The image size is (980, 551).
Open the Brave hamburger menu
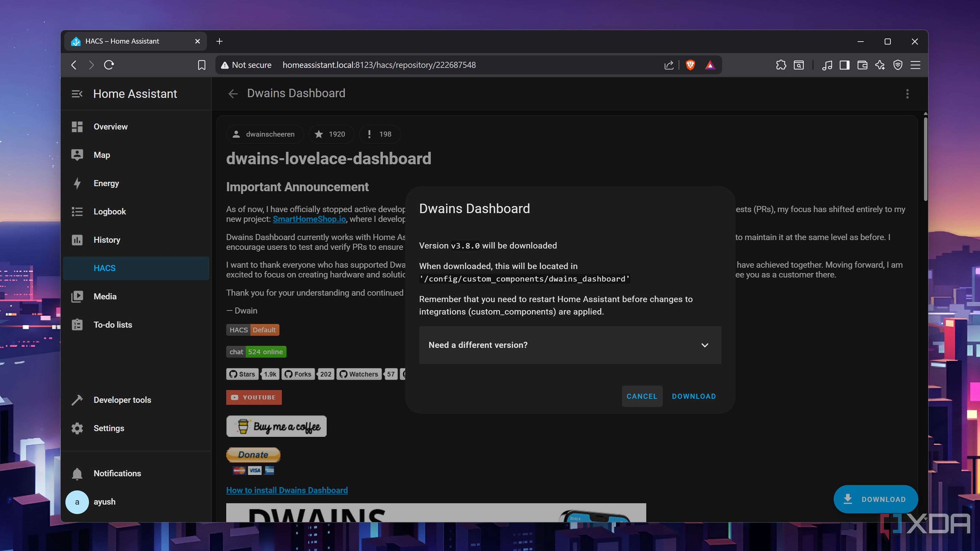915,65
